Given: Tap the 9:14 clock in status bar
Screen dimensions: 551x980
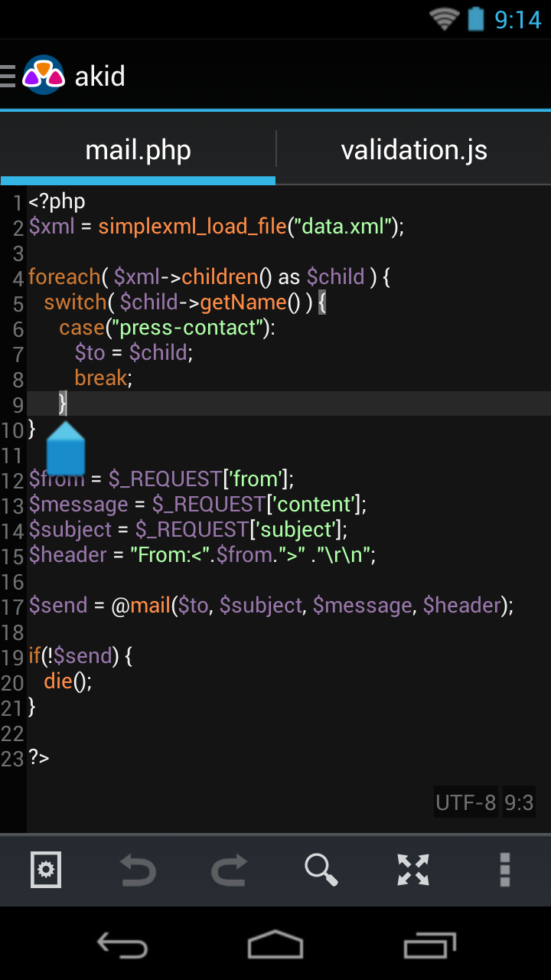Looking at the screenshot, I should (518, 19).
